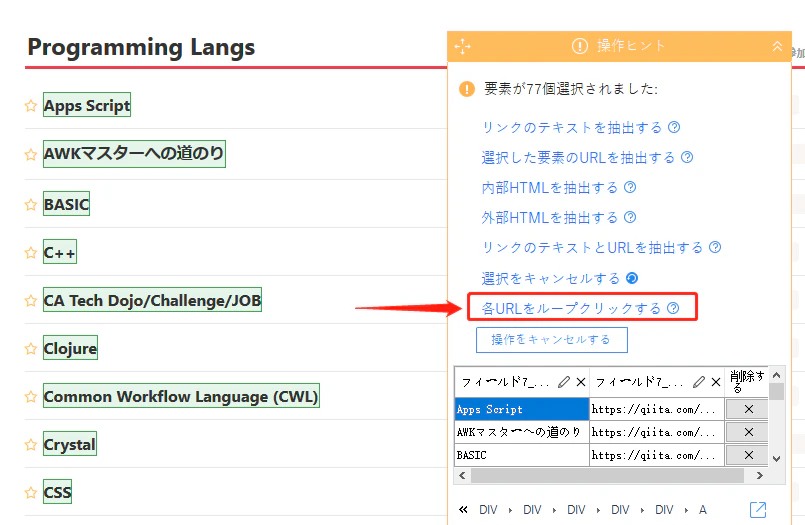Delete the BASIC data row
The image size is (805, 525).
click(749, 455)
